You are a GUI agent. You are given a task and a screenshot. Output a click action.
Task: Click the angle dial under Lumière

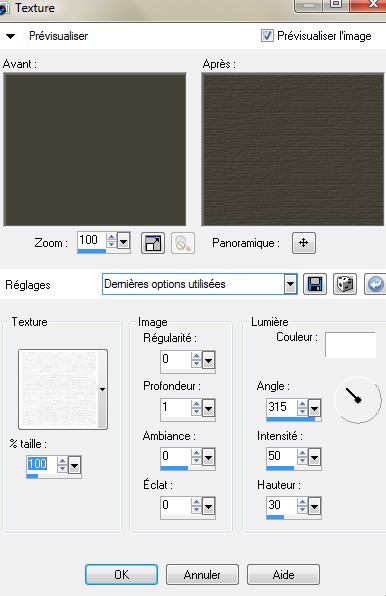point(358,400)
